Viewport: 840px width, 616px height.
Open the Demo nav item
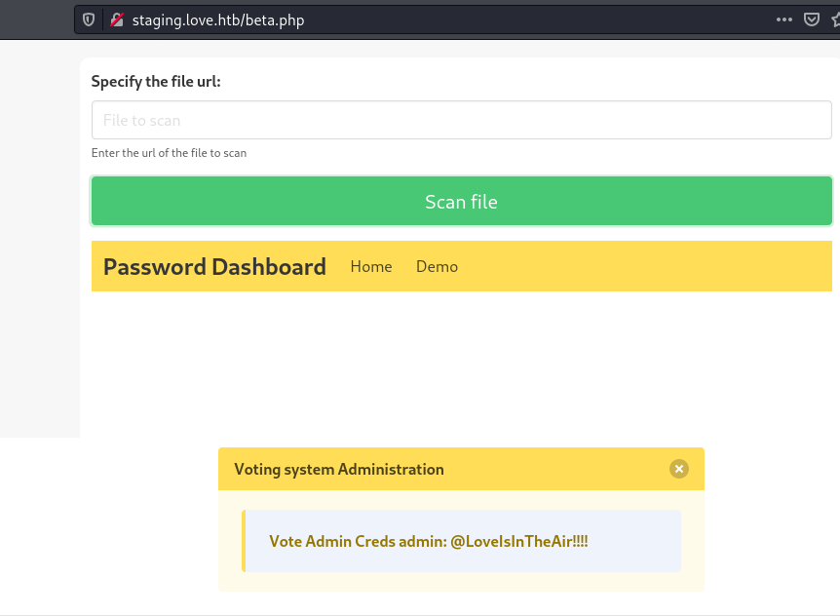coord(437,267)
